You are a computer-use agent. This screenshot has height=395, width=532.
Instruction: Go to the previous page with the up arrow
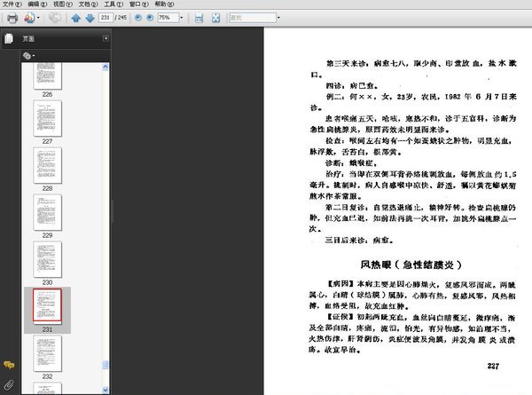tap(76, 18)
